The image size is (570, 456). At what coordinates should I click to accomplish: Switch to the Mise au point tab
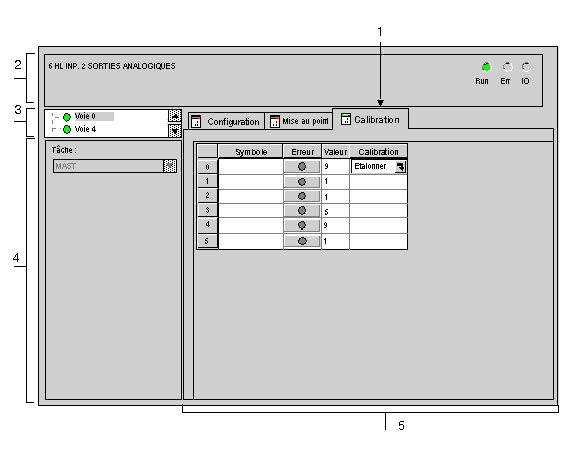click(x=298, y=121)
